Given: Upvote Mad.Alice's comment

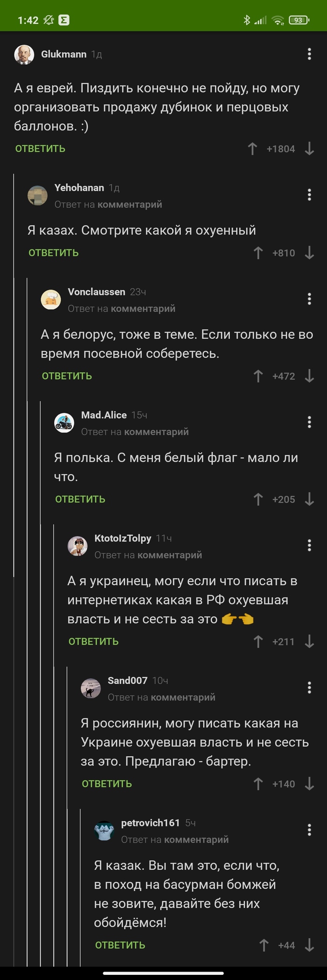Looking at the screenshot, I should (258, 499).
